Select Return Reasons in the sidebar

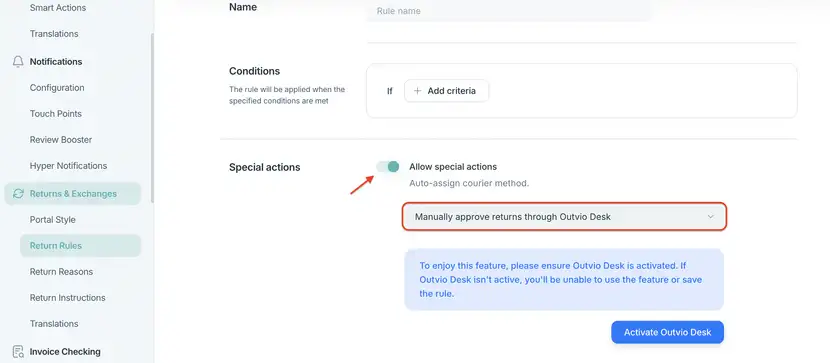pos(61,271)
